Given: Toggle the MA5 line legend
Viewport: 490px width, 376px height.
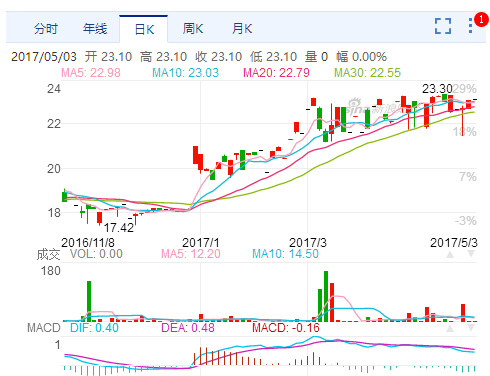Looking at the screenshot, I should tap(91, 73).
